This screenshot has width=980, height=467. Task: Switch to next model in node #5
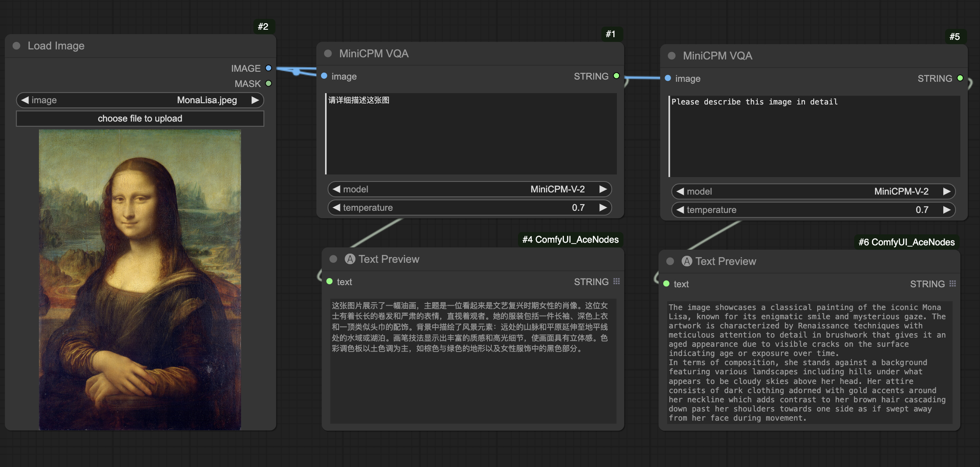(947, 192)
